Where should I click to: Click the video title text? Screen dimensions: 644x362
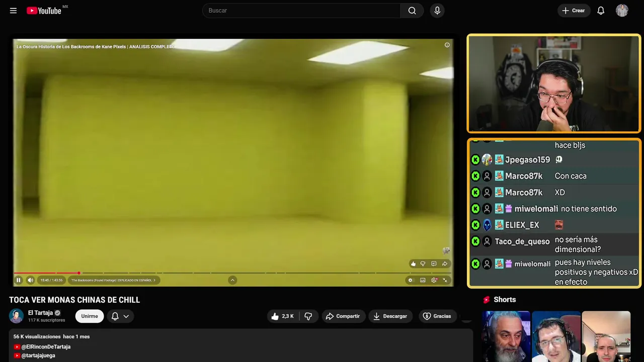pos(74,300)
